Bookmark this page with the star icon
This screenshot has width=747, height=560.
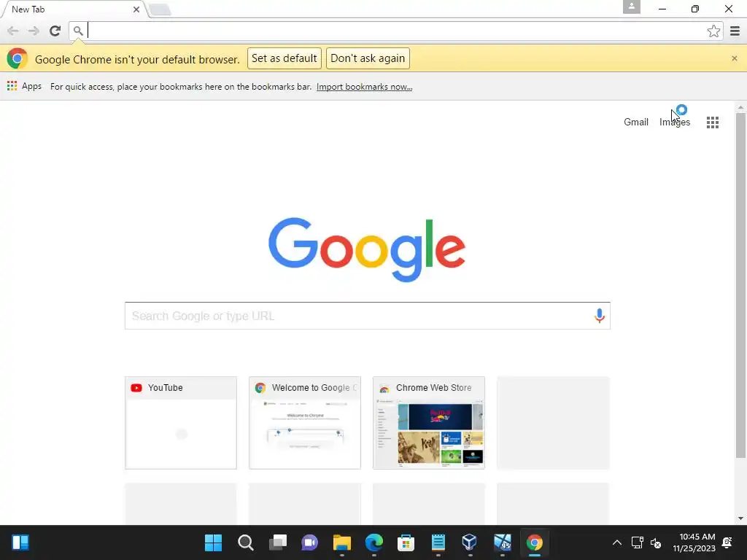[x=713, y=31]
